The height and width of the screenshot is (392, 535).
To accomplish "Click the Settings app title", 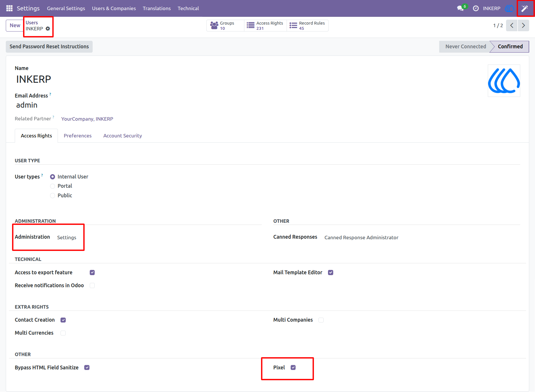I will coord(28,8).
